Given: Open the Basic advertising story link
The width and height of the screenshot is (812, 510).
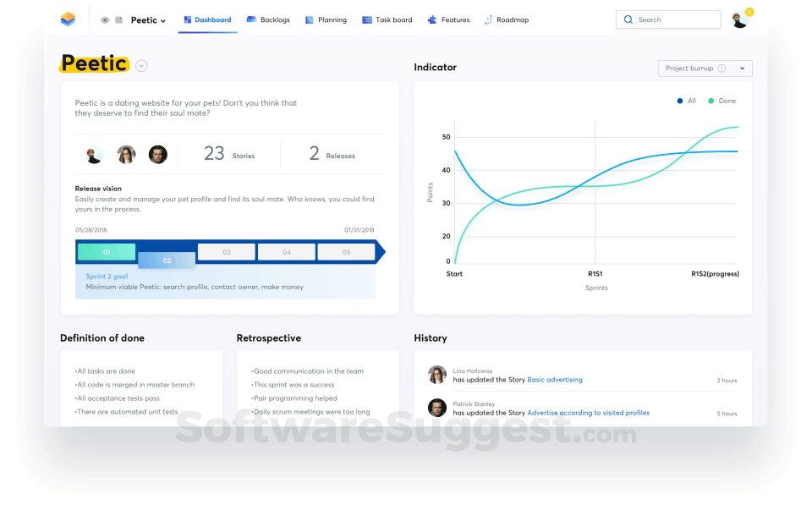Looking at the screenshot, I should pos(555,380).
